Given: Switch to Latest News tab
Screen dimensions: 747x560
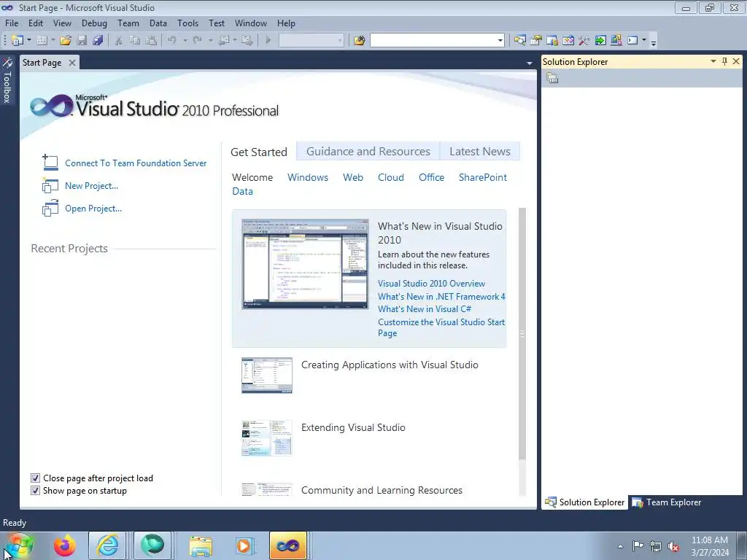Looking at the screenshot, I should 480,152.
